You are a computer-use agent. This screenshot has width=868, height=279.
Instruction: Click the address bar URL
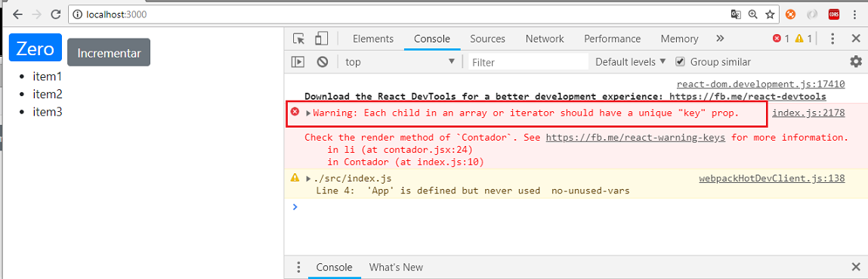click(117, 15)
